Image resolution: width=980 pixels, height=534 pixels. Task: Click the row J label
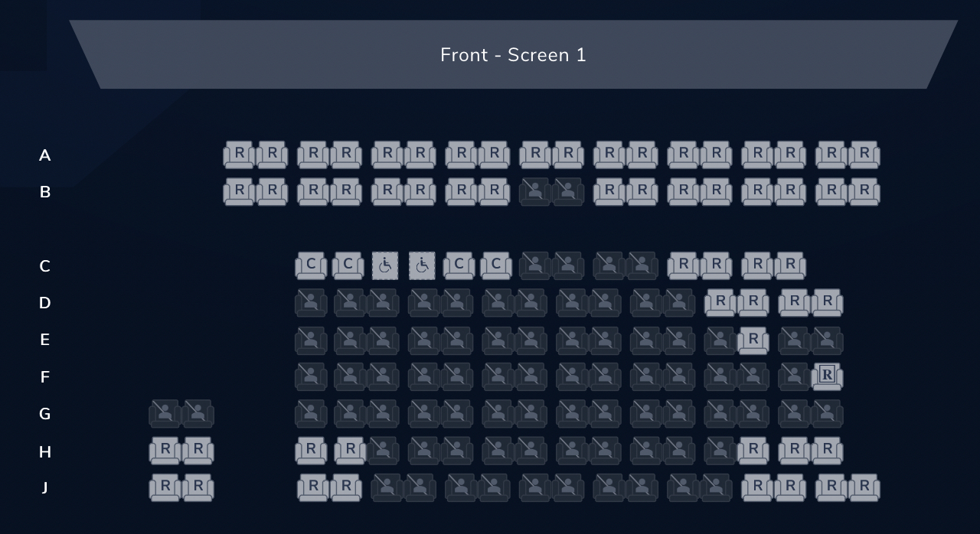coord(44,487)
